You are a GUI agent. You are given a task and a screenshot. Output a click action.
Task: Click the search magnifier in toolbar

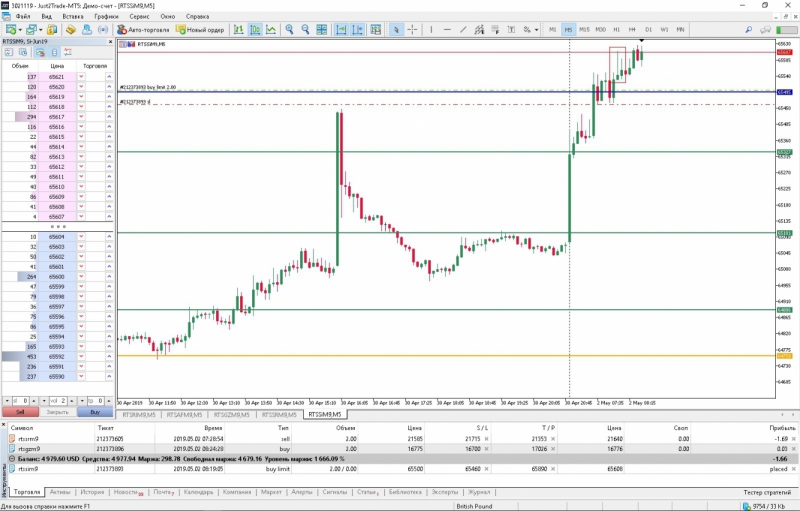[x=748, y=30]
